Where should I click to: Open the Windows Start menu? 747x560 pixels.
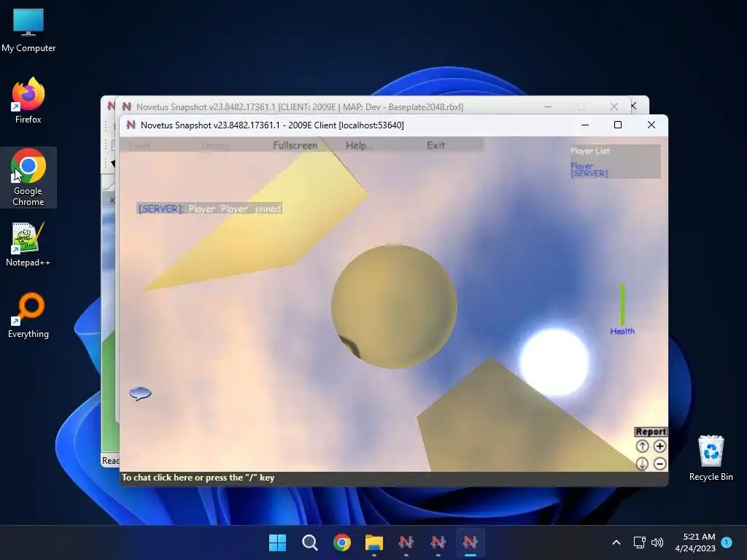click(x=277, y=542)
